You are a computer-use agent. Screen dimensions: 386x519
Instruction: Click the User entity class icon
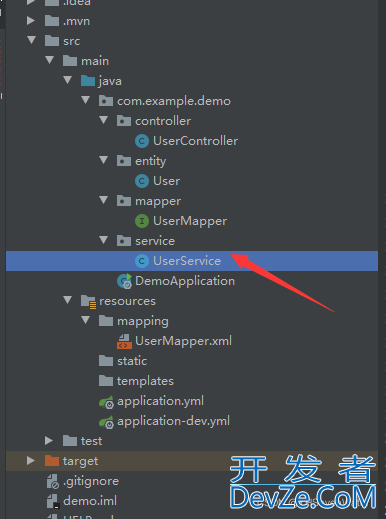[x=142, y=181]
